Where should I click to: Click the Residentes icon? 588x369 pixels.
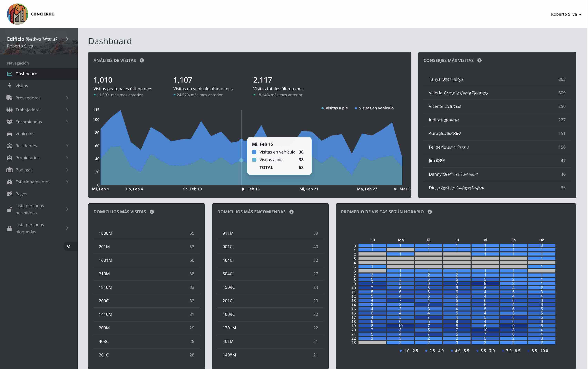(10, 146)
